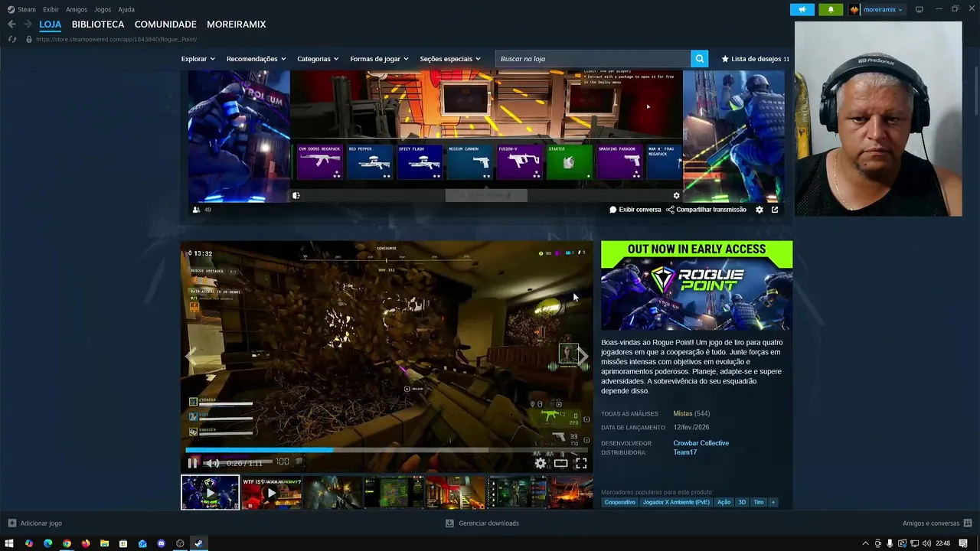980x551 pixels.
Task: Click the 3D tag
Action: pos(742,502)
